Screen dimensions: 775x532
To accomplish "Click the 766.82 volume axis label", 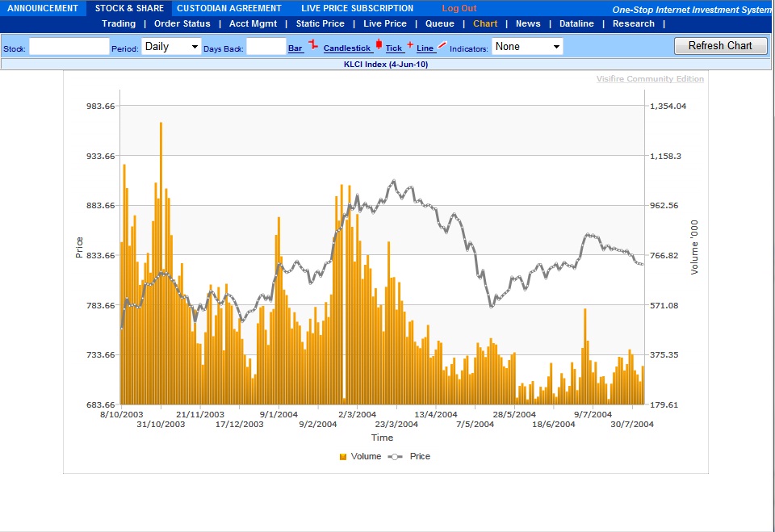I will (664, 256).
